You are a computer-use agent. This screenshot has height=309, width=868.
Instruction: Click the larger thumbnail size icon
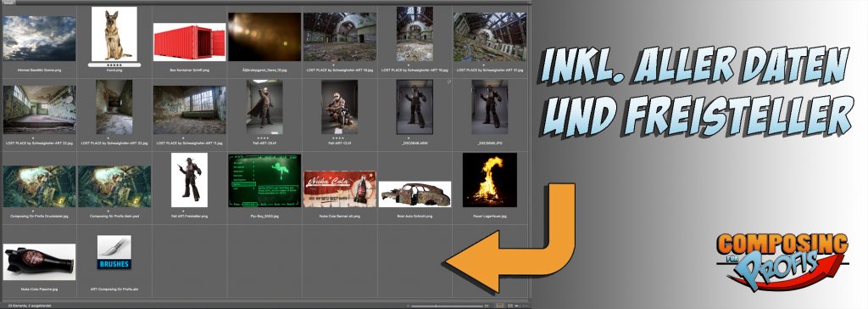click(x=487, y=306)
